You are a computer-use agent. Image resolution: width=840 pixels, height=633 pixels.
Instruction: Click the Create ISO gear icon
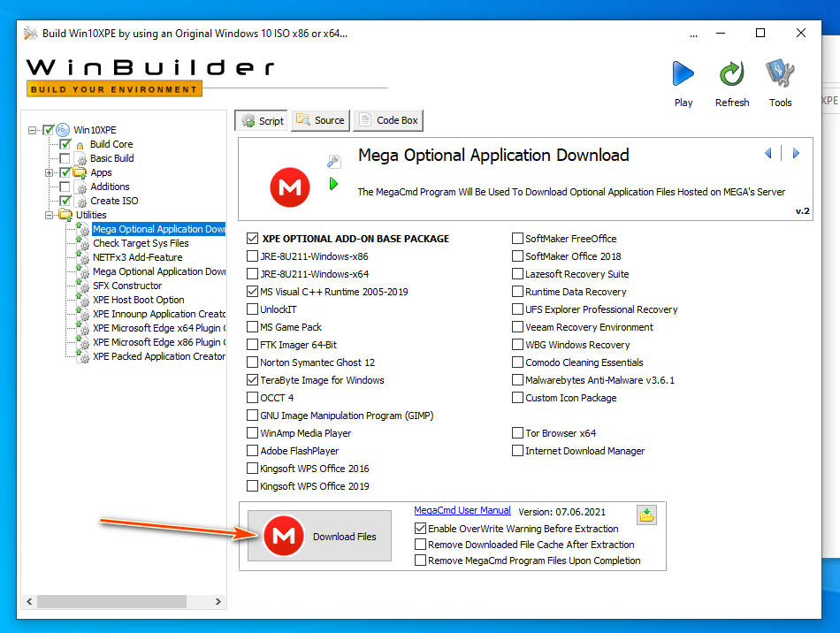pos(80,202)
